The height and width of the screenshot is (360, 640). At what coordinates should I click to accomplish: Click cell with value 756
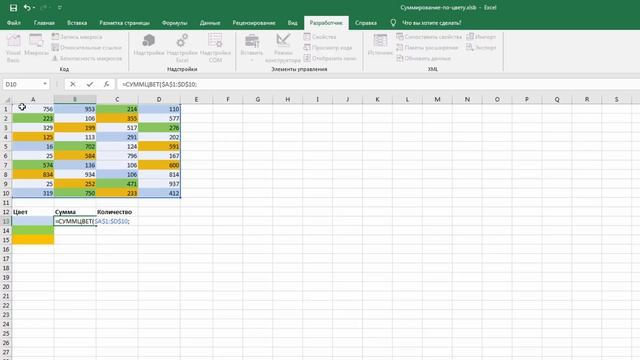click(x=33, y=109)
